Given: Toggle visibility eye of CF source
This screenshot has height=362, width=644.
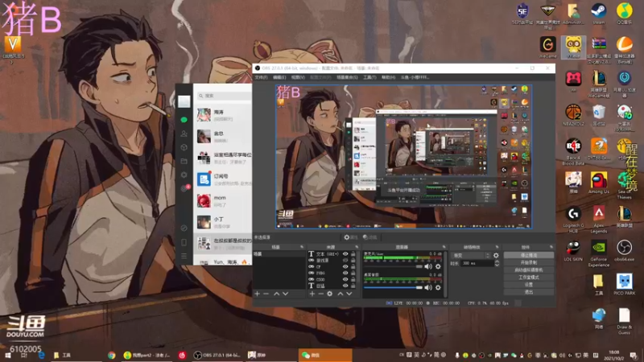Looking at the screenshot, I should (x=345, y=267).
